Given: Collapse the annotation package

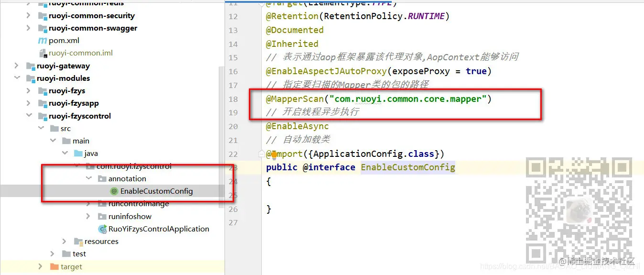Looking at the screenshot, I should [x=88, y=178].
